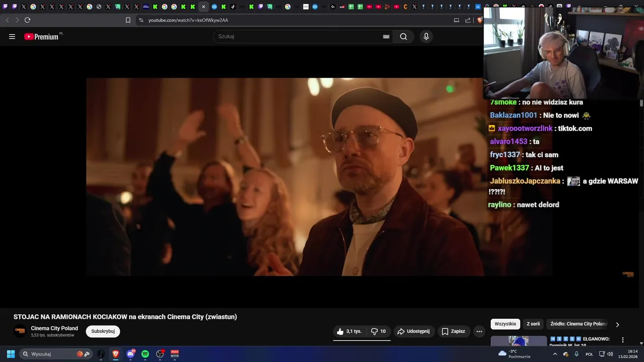Open the Cinema City Poland channel name
The image size is (644, 362).
[54, 328]
